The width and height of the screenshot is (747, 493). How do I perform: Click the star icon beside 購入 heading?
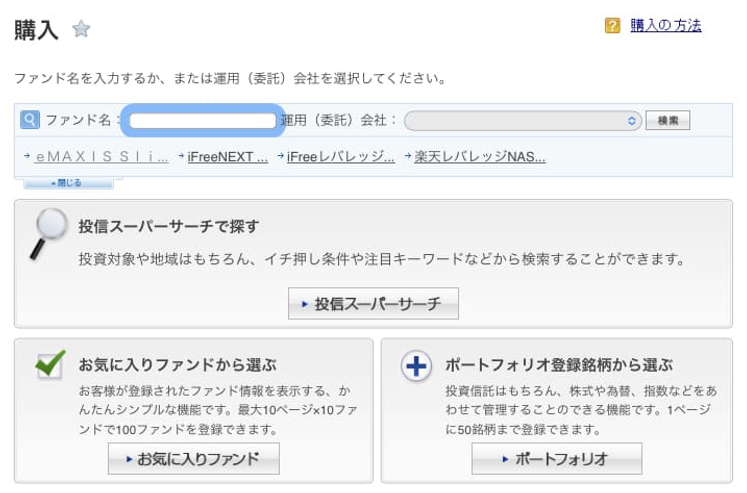pos(81,30)
